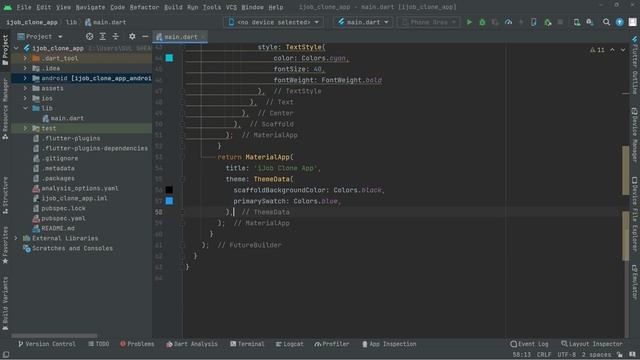Open Build Variants sidebar tab

(5, 303)
